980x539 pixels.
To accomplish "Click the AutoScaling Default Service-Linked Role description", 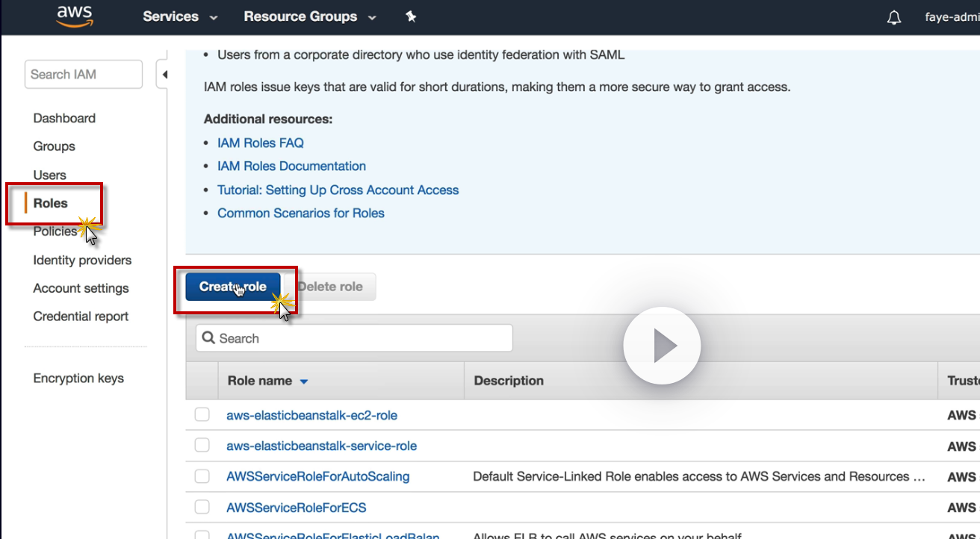I will (x=700, y=476).
